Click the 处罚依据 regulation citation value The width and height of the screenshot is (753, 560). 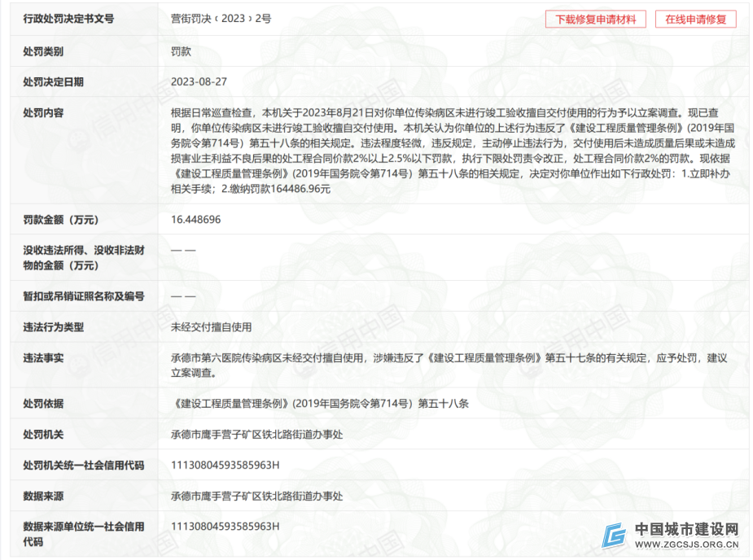(320, 404)
